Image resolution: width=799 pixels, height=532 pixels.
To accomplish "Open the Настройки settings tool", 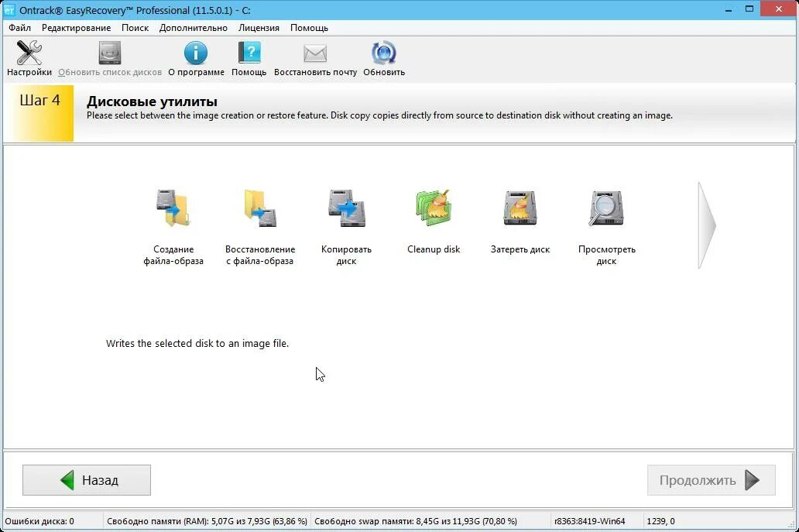I will pos(29,59).
